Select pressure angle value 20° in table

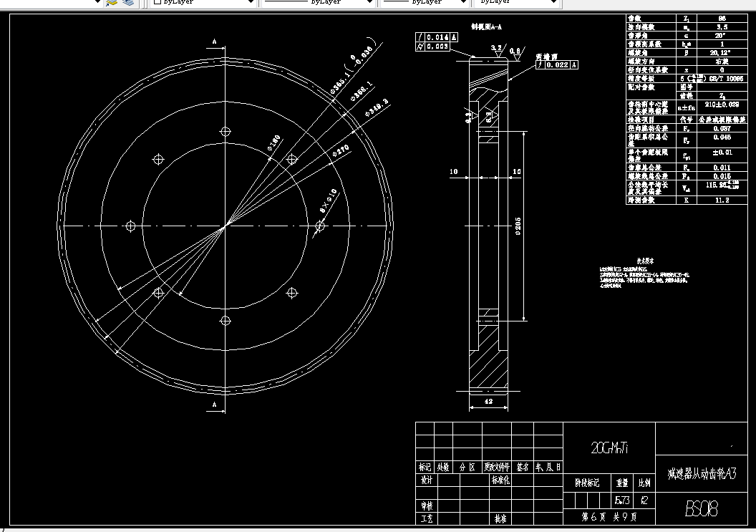point(721,36)
